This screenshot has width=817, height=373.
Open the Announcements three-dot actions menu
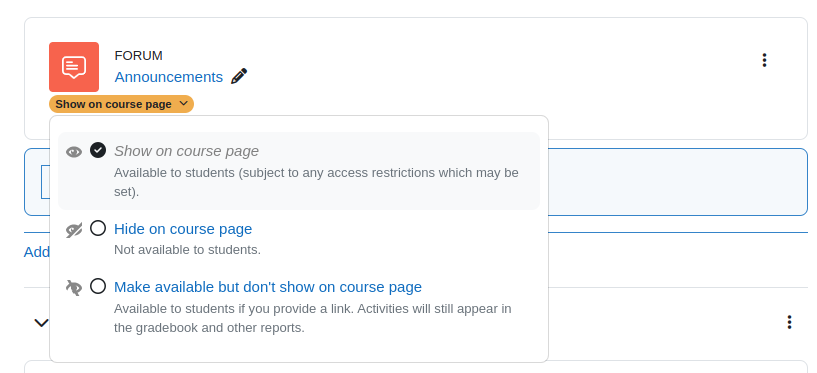click(x=764, y=60)
